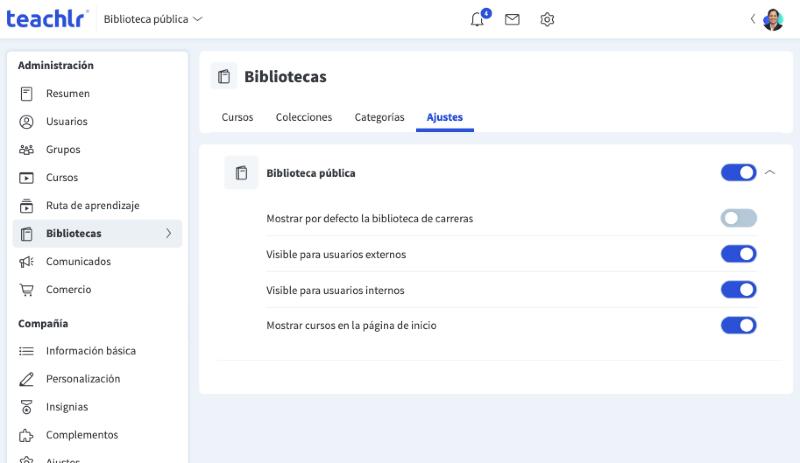Expand the Bibliotecas sidebar chevron

tap(169, 233)
